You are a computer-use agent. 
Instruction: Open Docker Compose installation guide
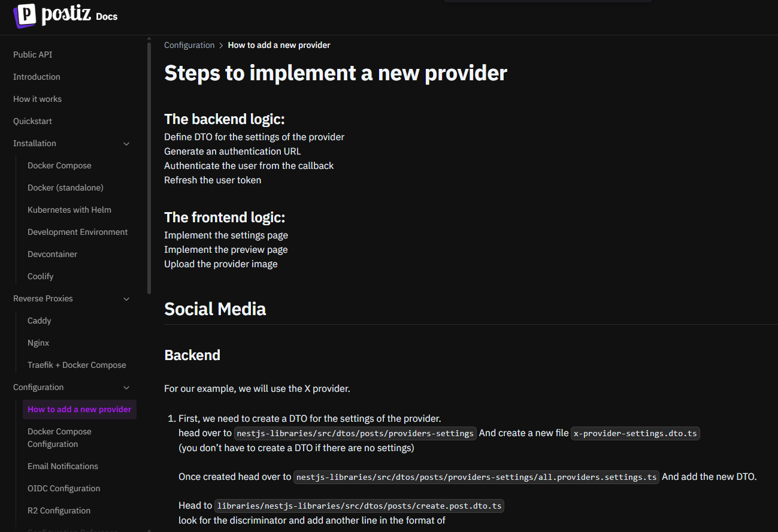[59, 165]
